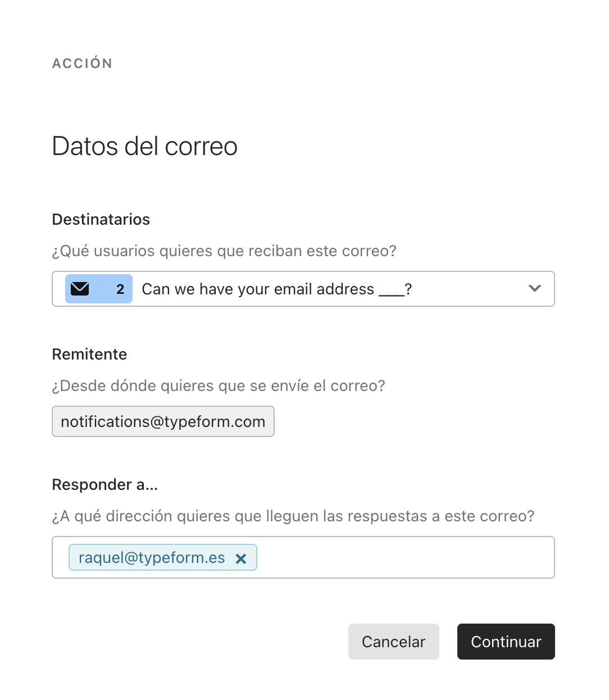Image resolution: width=609 pixels, height=700 pixels.
Task: Expand the Destinatarios dropdown chevron
Action: click(535, 288)
